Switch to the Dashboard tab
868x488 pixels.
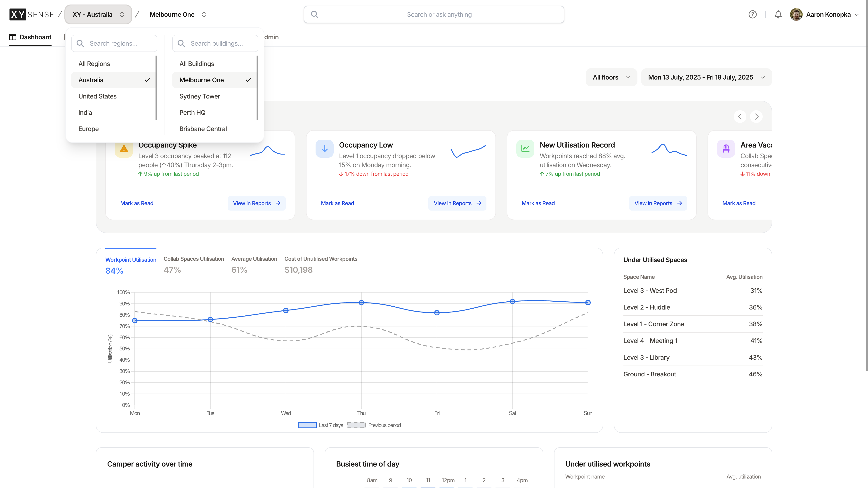click(30, 37)
